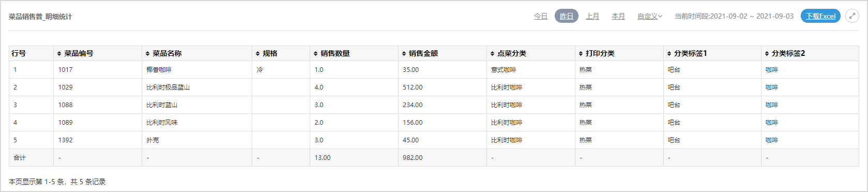Screen dimensions: 868x192
Task: Switch to the 本月 time filter
Action: coord(618,17)
